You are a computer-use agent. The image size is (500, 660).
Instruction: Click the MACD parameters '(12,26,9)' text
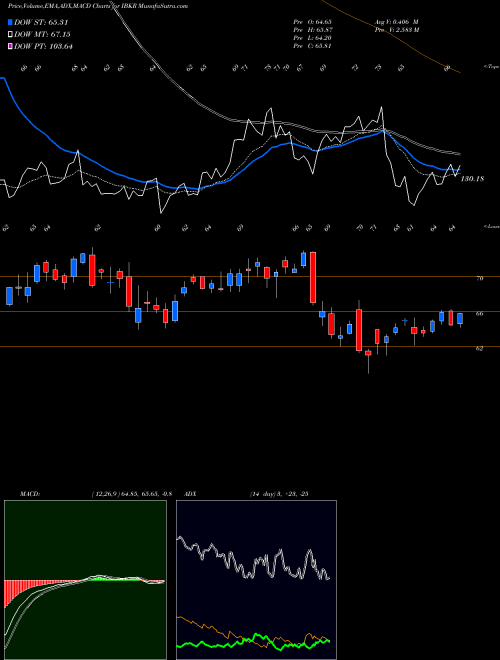coord(131,494)
